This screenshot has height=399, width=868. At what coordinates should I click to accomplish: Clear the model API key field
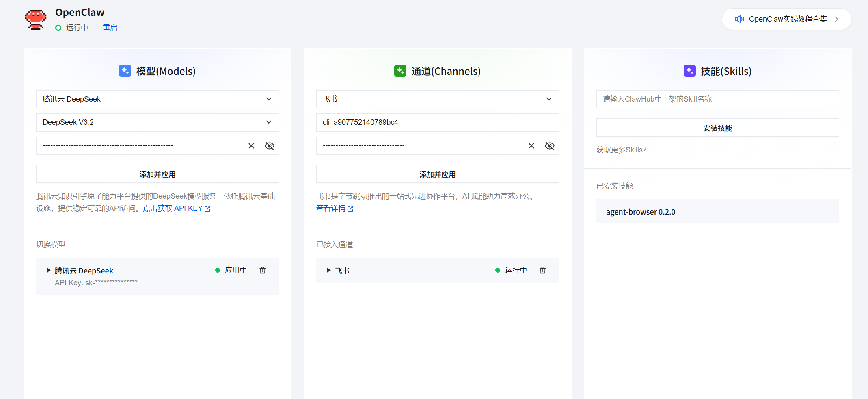pyautogui.click(x=251, y=145)
